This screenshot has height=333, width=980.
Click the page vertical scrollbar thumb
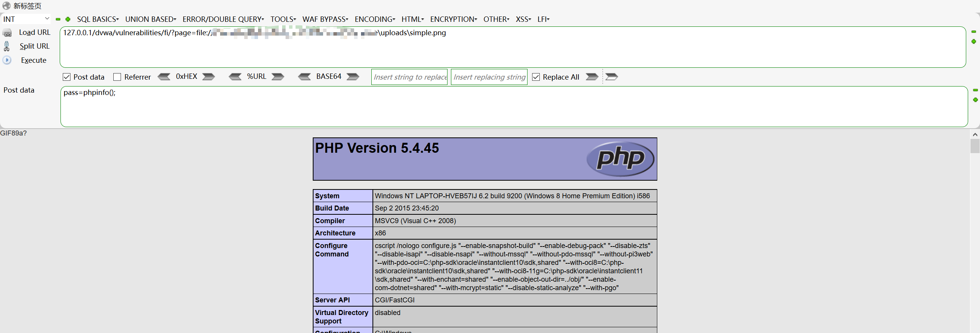[x=975, y=146]
